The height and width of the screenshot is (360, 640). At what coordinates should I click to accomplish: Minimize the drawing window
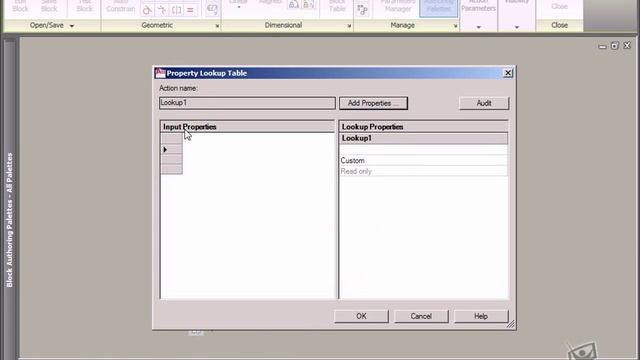pos(602,46)
